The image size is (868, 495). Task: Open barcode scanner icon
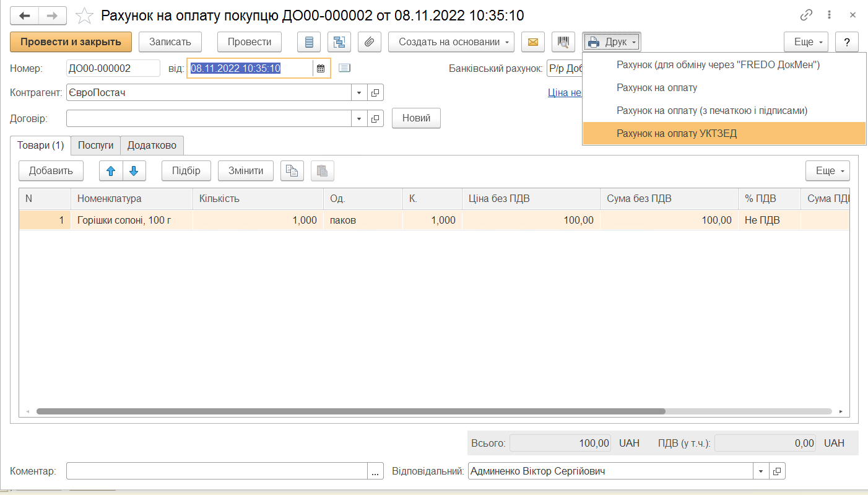(563, 42)
